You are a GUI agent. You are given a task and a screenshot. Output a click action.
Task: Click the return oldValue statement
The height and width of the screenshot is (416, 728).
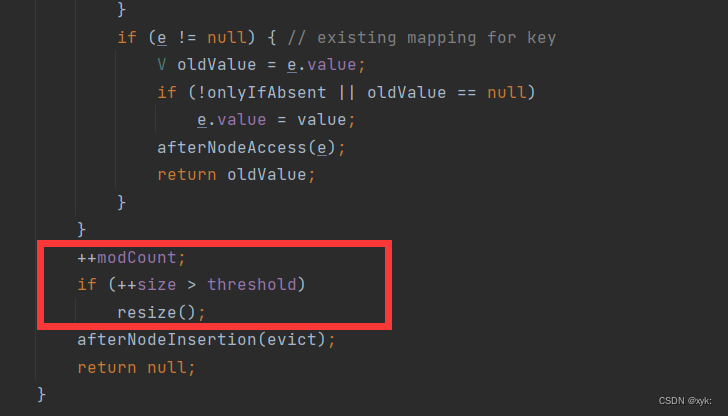[x=236, y=175]
